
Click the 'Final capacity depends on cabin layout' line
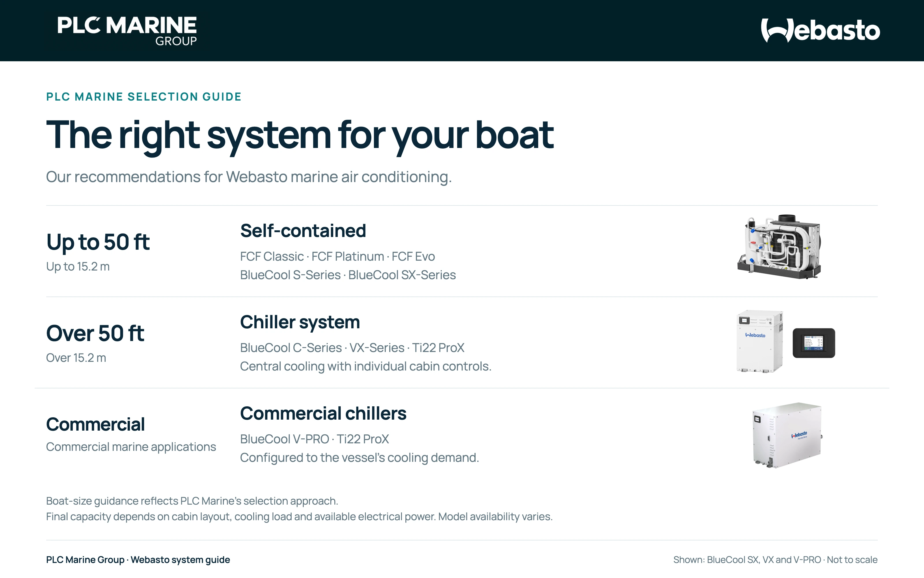tap(299, 517)
